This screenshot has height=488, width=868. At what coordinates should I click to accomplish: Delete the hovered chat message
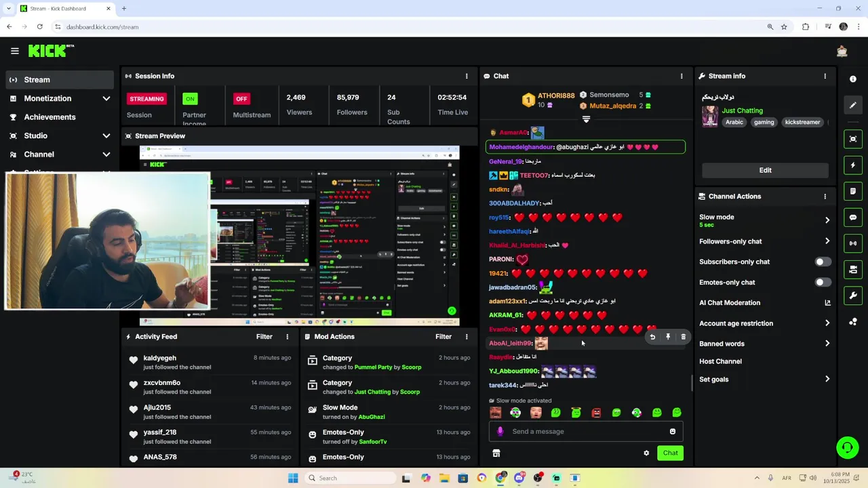click(683, 337)
